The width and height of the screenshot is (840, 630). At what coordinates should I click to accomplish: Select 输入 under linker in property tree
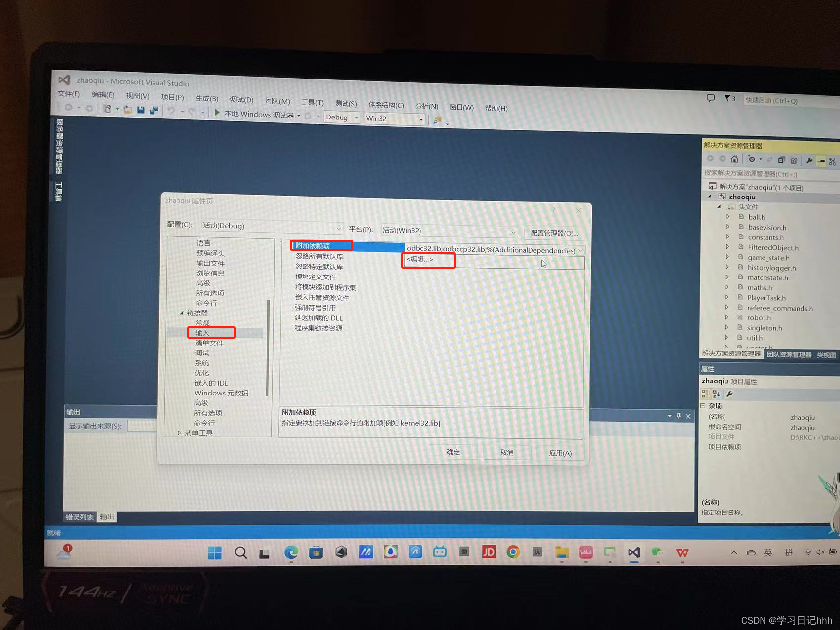pos(202,333)
